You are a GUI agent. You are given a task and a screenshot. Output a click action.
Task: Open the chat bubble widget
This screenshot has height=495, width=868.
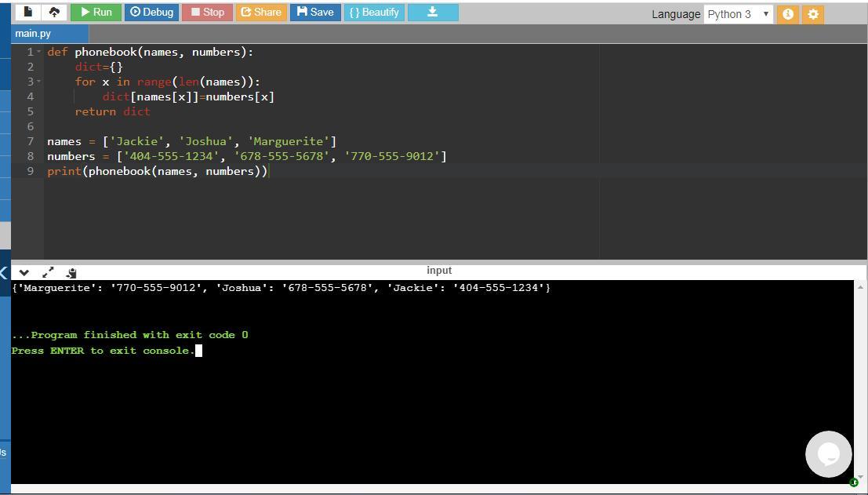[x=828, y=454]
